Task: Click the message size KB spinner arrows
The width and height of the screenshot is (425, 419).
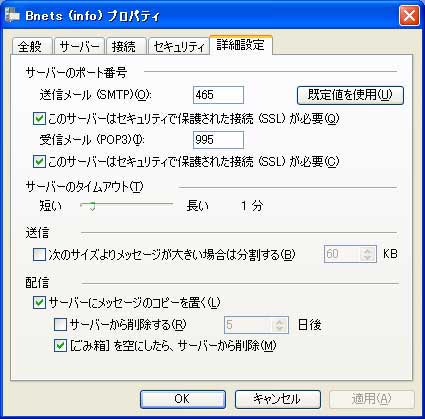Action: [367, 254]
